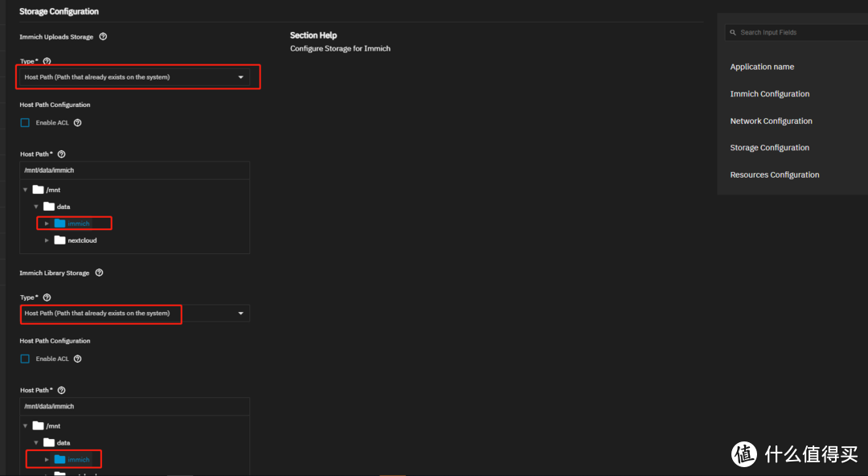Select /mnt folder icon in Uploads tree
The width and height of the screenshot is (868, 476).
[x=39, y=190]
